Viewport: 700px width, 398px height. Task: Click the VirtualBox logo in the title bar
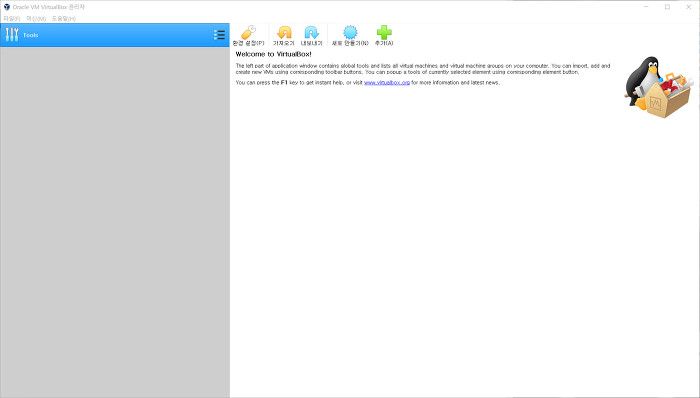coord(6,7)
